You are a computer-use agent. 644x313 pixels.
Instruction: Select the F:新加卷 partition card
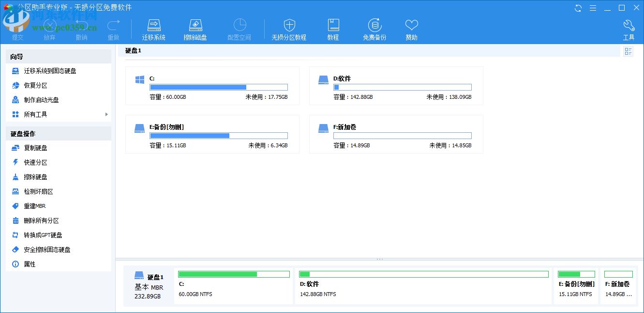click(x=396, y=134)
